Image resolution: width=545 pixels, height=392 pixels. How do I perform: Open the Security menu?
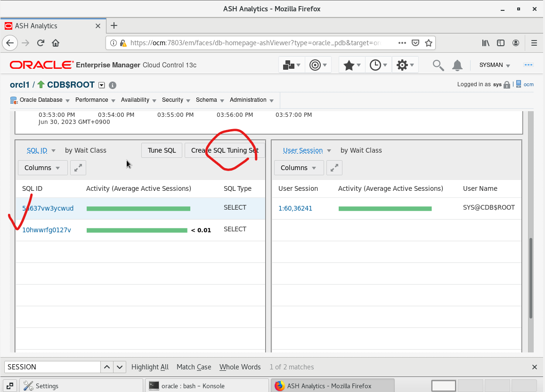(176, 100)
